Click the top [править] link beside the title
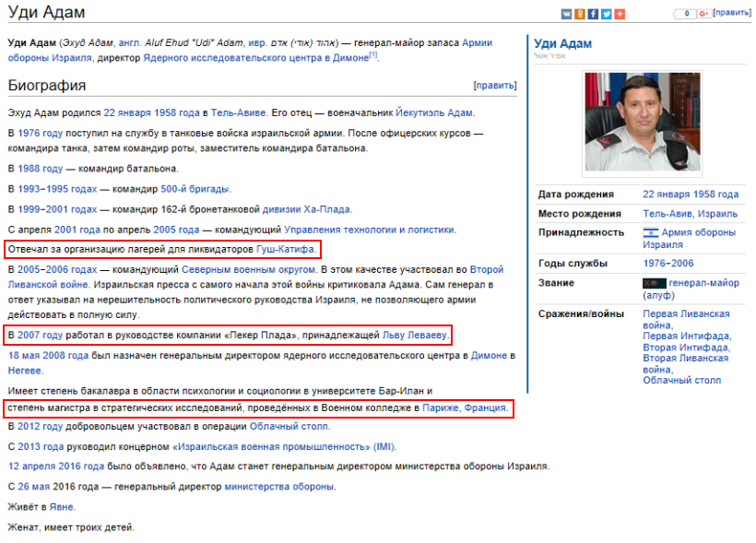The image size is (756, 543). [732, 13]
